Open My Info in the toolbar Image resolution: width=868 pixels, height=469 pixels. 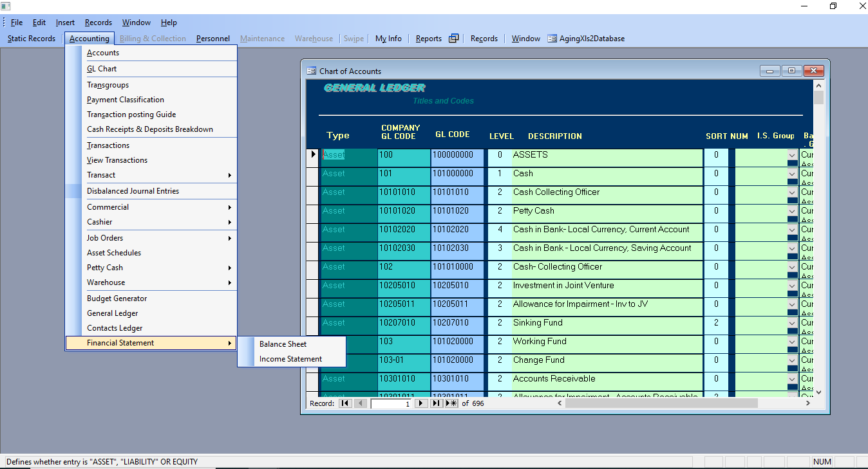tap(388, 39)
